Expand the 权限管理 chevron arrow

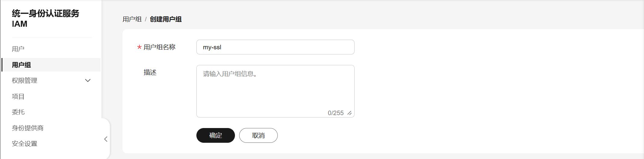click(x=88, y=81)
